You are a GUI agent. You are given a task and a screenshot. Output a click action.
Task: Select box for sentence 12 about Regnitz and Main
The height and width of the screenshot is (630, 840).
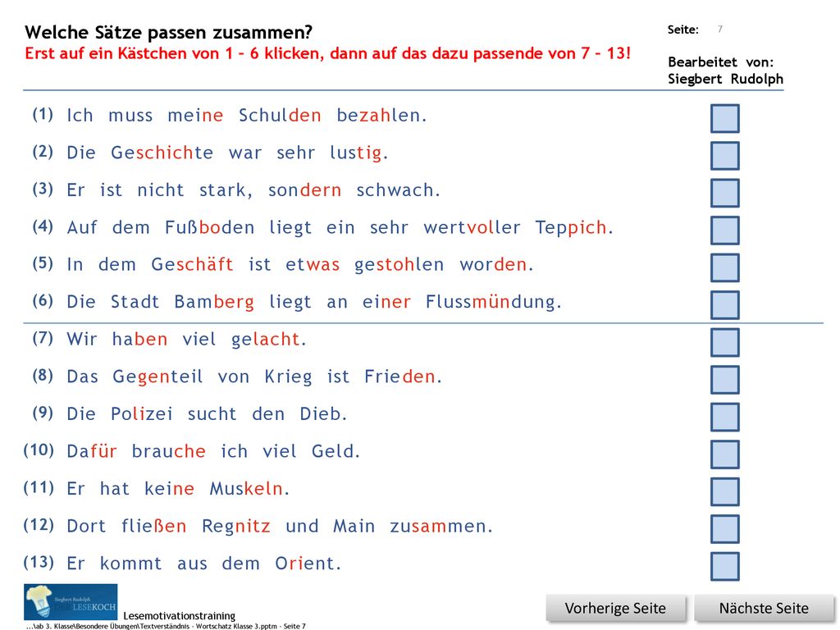[725, 529]
